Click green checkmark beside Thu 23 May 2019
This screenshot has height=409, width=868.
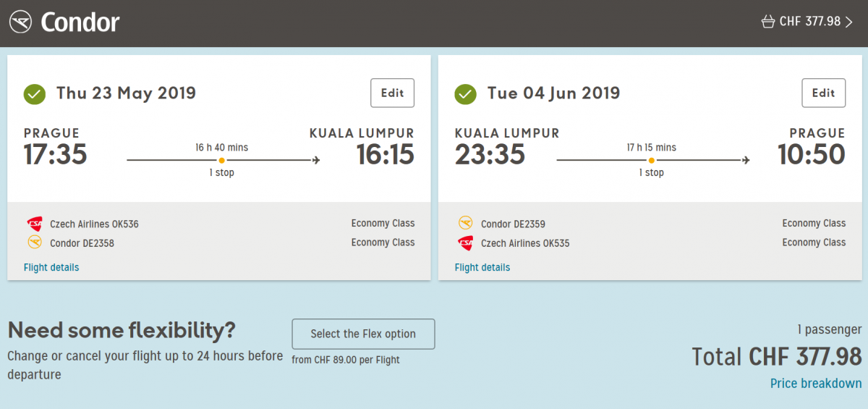click(34, 94)
